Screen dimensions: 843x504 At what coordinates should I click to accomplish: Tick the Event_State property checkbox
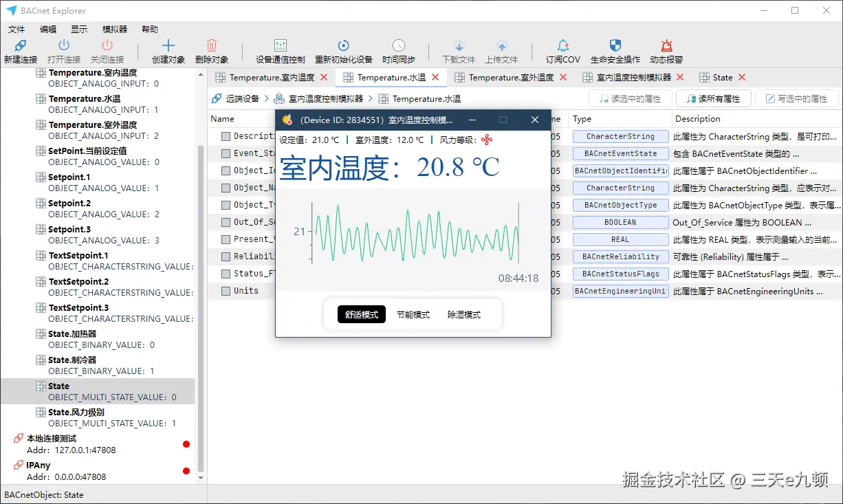pyautogui.click(x=226, y=153)
